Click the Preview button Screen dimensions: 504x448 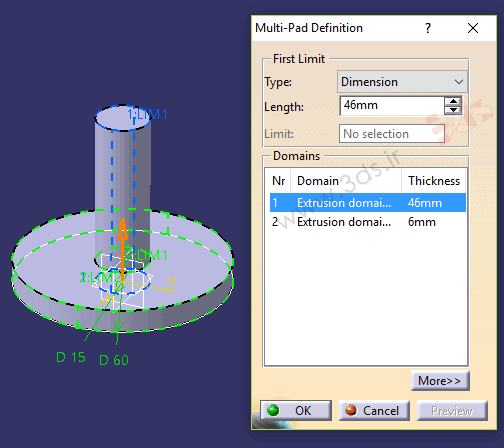click(x=452, y=411)
